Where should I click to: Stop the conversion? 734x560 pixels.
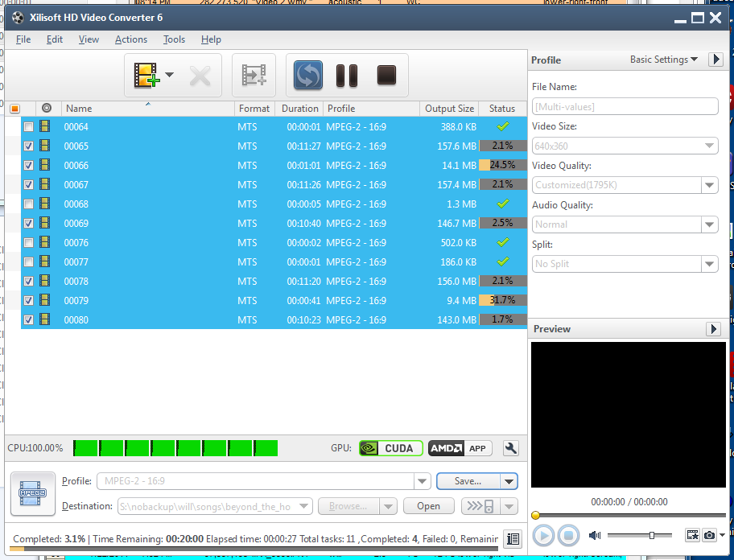386,76
